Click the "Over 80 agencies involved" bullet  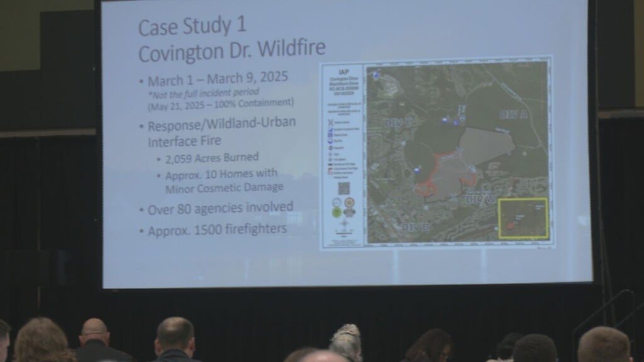click(x=220, y=209)
